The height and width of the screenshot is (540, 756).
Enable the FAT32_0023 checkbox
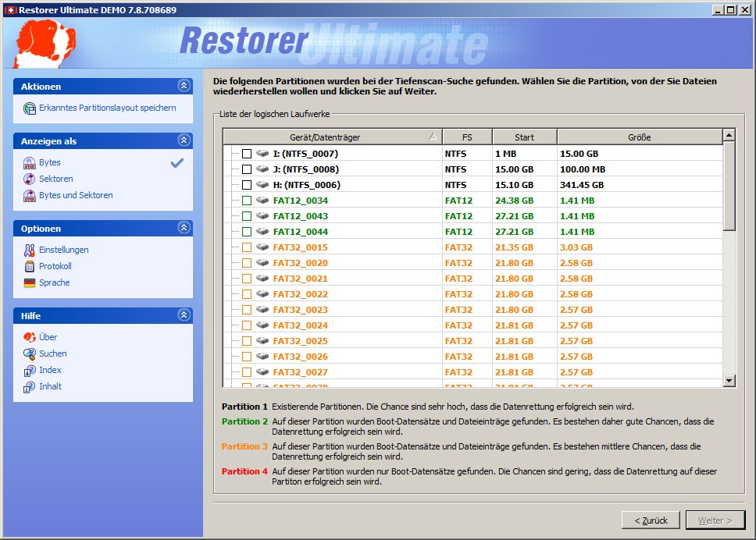tap(247, 310)
